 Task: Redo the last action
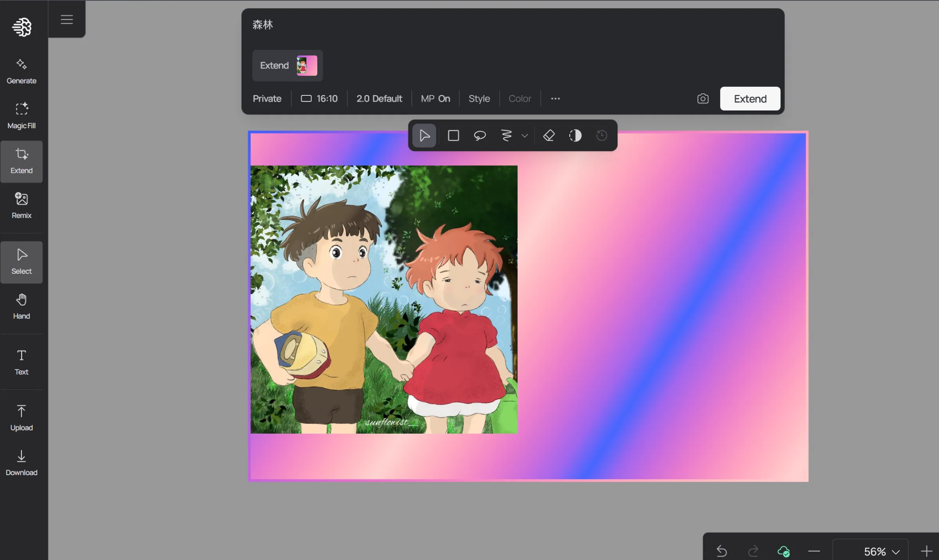(753, 551)
